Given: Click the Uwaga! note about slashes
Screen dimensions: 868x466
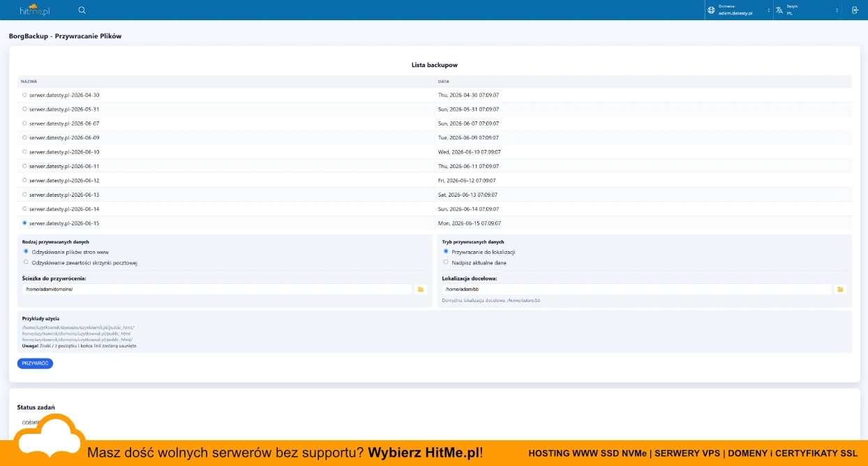Looking at the screenshot, I should pos(80,345).
